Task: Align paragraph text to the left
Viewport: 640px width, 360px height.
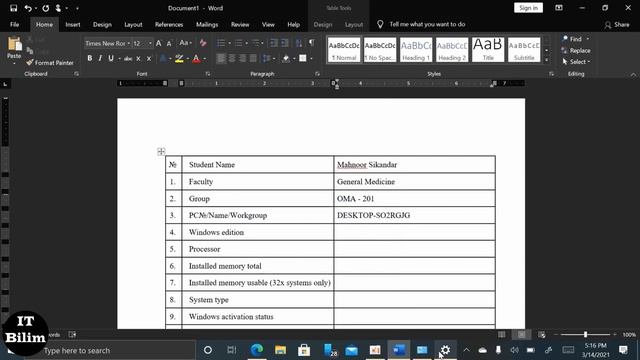Action: 221,58
